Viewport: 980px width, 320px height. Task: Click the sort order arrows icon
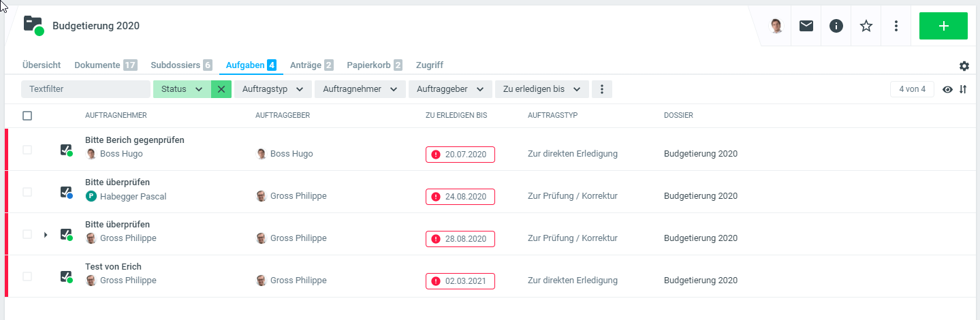tap(963, 89)
